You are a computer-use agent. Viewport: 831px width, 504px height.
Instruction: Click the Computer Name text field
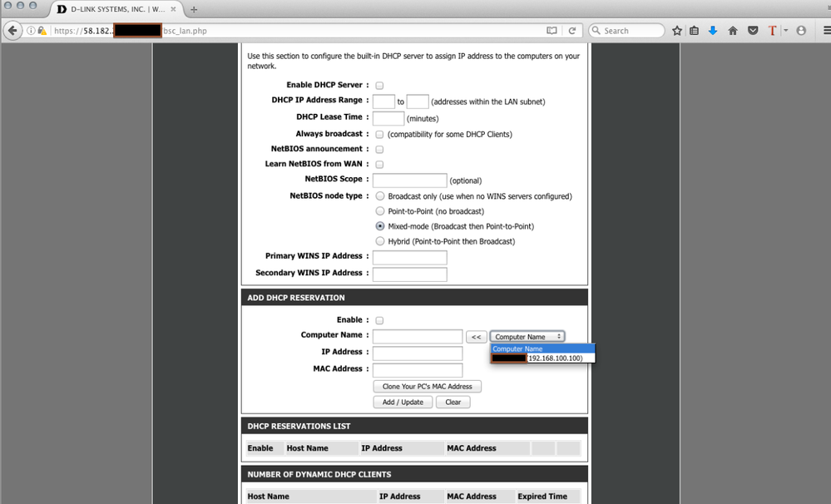point(418,337)
